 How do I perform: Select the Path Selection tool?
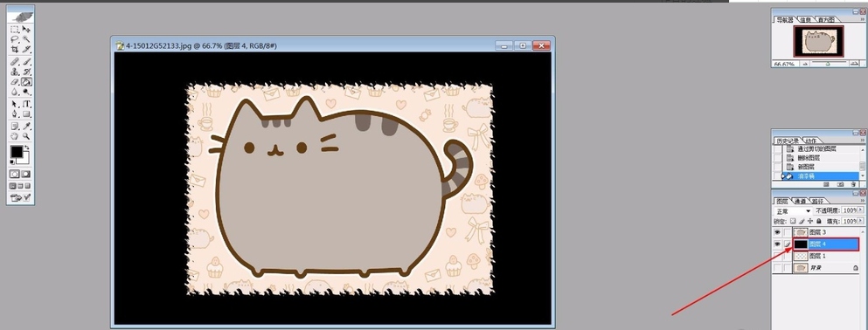point(15,105)
